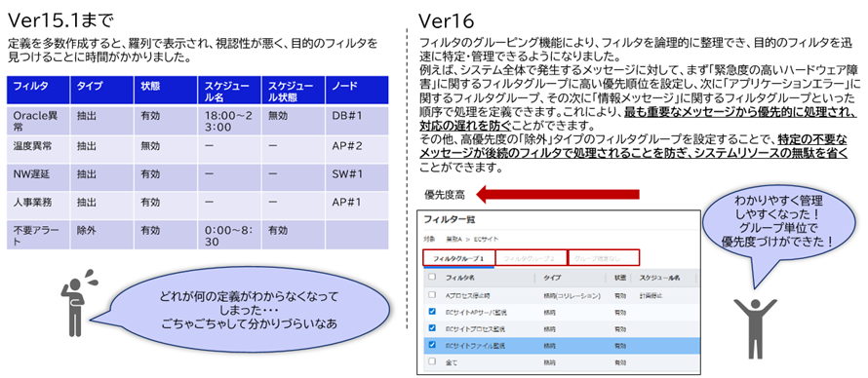Click the 計画停止 schedule name cell
Viewport: 868px width, 378px height.
click(x=651, y=295)
